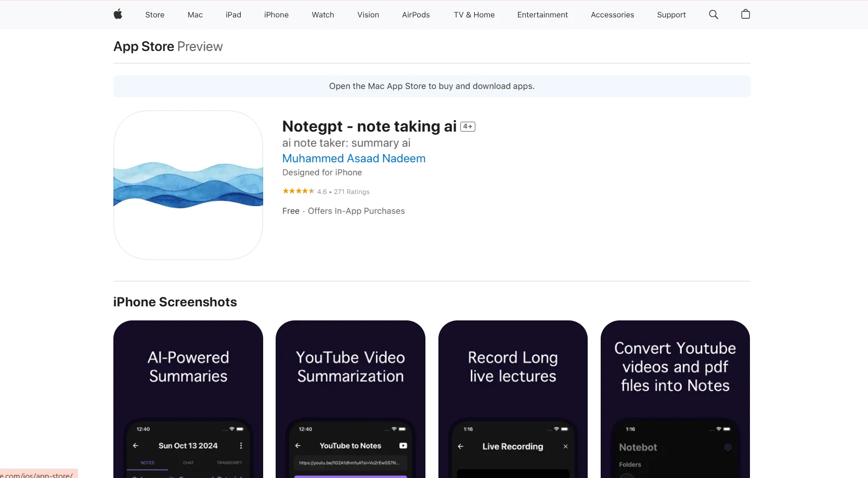View the Record Long live lectures screenshot
The image size is (868, 478).
(x=513, y=399)
